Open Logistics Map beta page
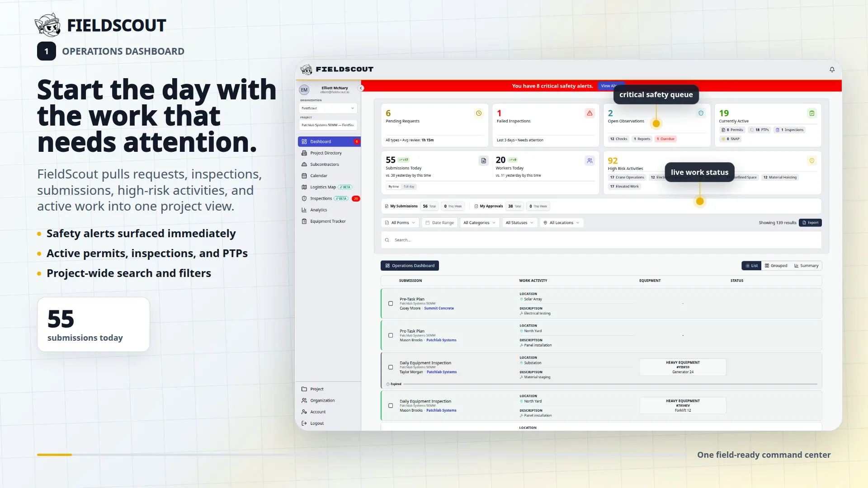The image size is (868, 488). coord(329,187)
